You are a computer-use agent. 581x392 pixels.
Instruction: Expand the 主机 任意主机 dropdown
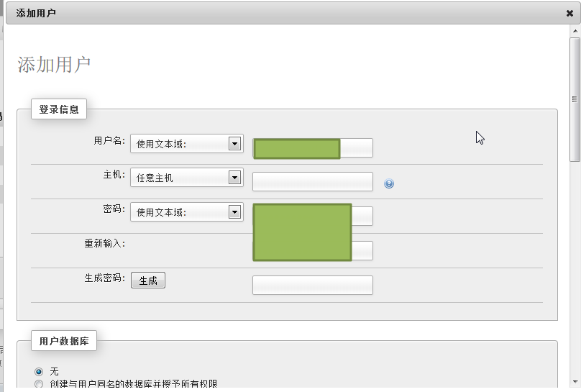[x=186, y=177]
